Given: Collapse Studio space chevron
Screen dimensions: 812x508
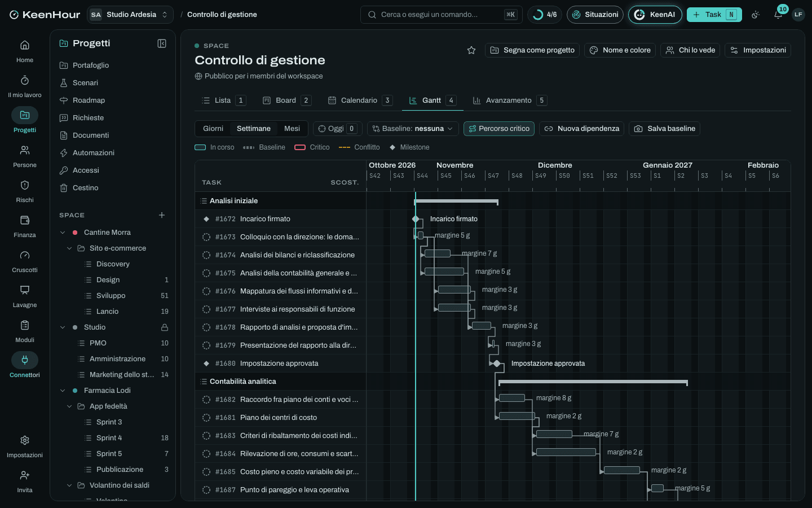Looking at the screenshot, I should pyautogui.click(x=63, y=327).
